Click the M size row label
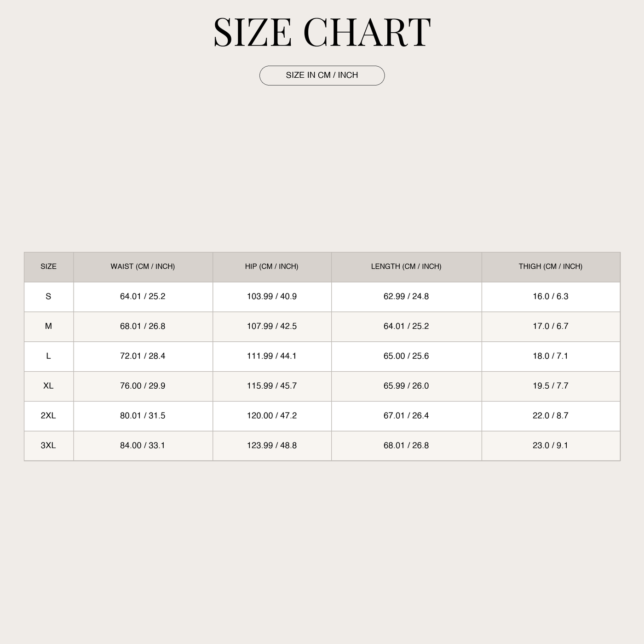The height and width of the screenshot is (644, 644). (x=48, y=326)
